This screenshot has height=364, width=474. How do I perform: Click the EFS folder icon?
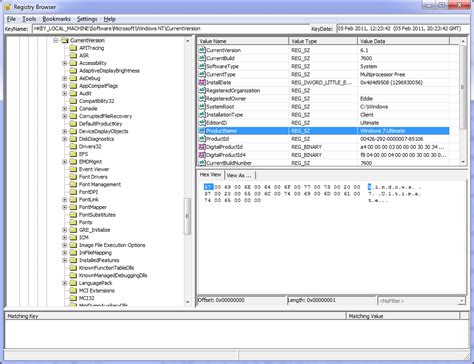(x=73, y=154)
